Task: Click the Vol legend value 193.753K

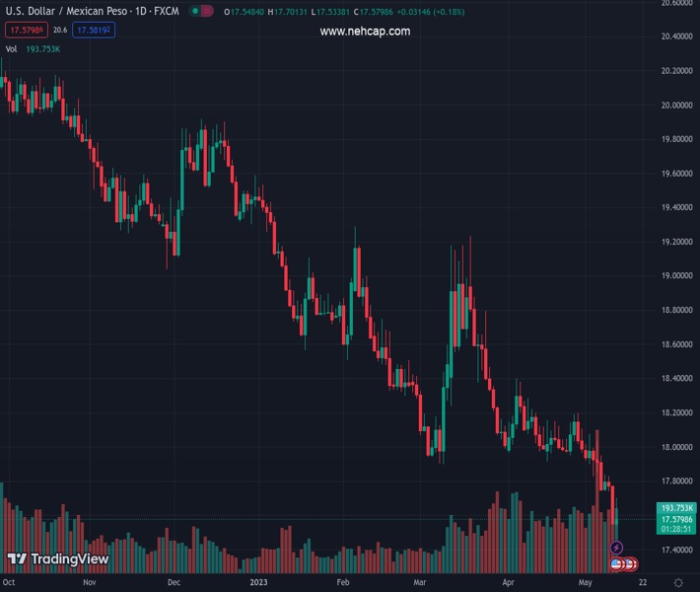Action: [42, 49]
